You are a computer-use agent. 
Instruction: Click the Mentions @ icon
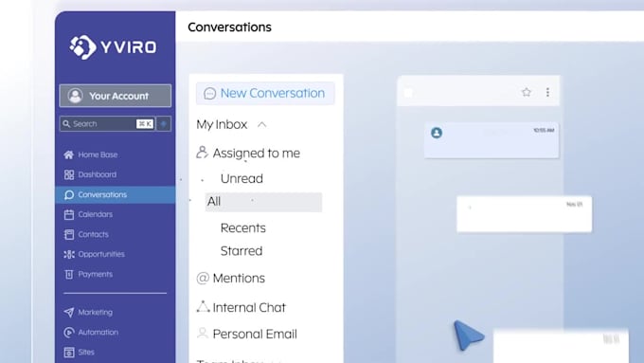coord(203,279)
